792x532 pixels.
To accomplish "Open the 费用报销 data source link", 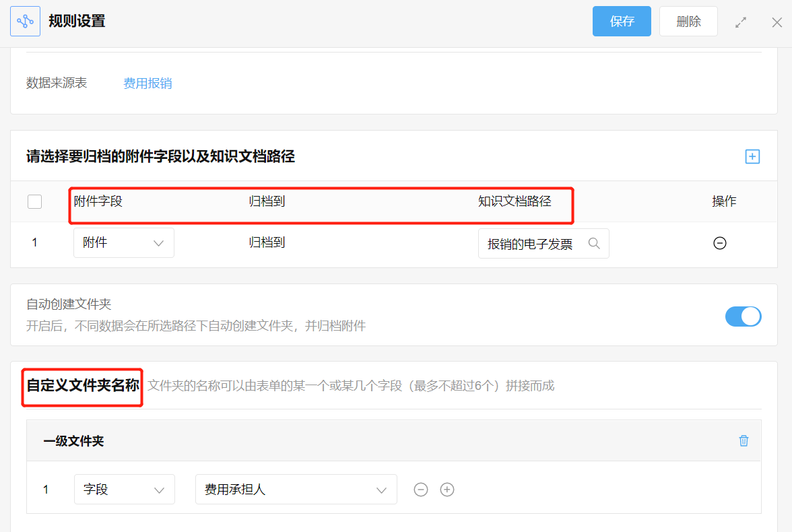I will 147,84.
